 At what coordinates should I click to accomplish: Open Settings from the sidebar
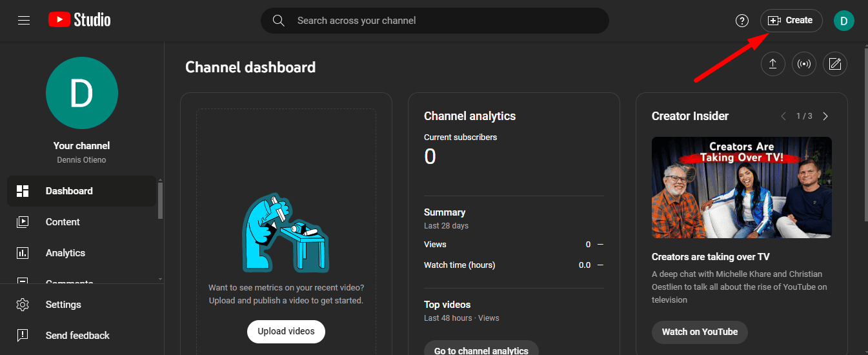coord(63,305)
